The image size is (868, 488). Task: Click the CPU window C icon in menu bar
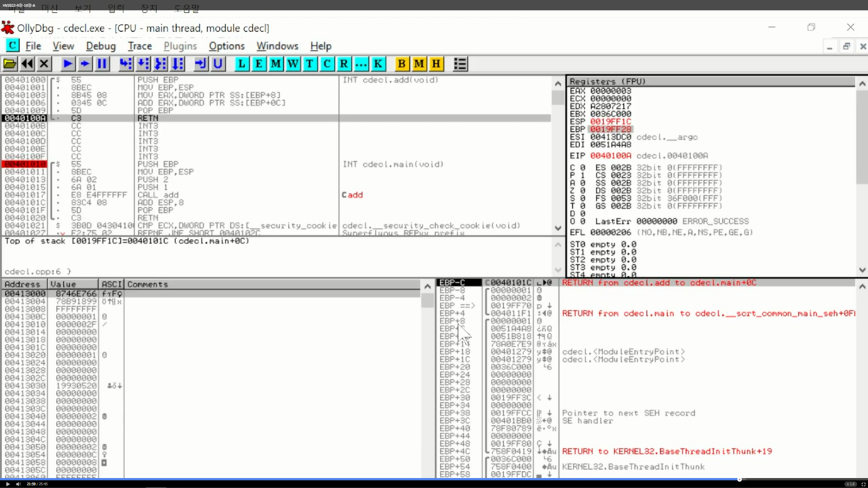tap(12, 45)
